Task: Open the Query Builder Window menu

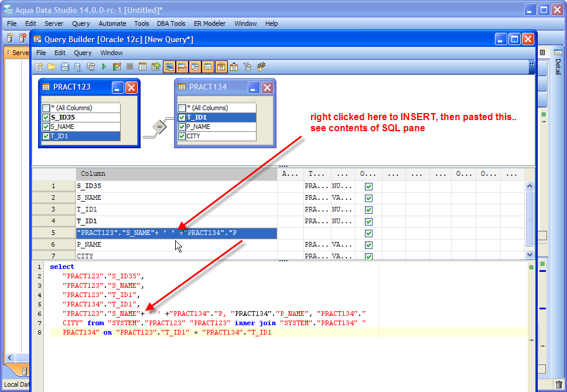Action: 111,53
